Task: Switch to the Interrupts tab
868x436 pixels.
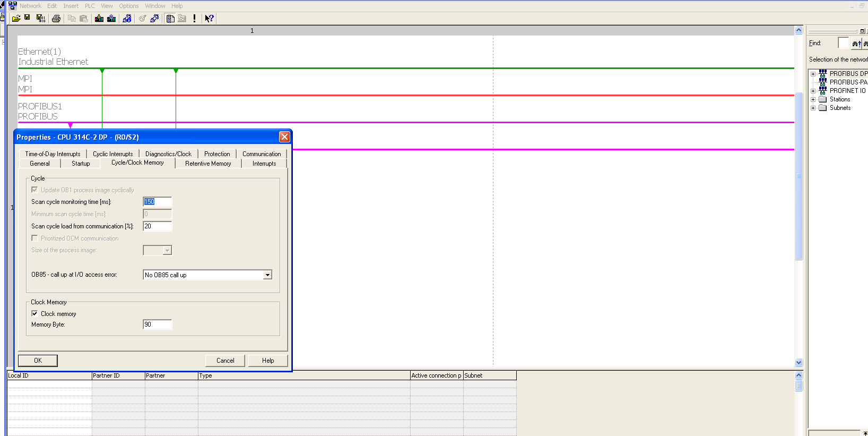Action: [x=264, y=164]
